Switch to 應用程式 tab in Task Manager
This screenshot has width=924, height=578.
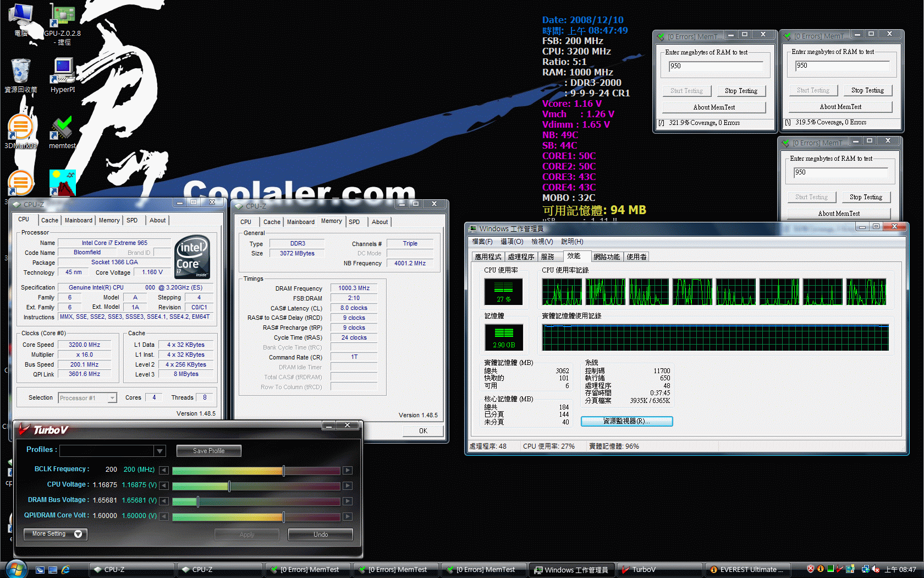coord(488,257)
